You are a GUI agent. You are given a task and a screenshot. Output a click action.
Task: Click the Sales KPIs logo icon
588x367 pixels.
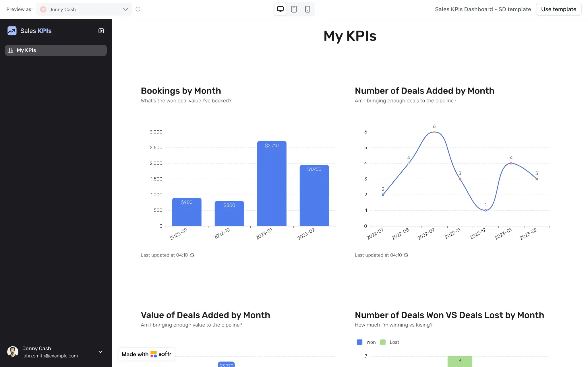pyautogui.click(x=12, y=31)
